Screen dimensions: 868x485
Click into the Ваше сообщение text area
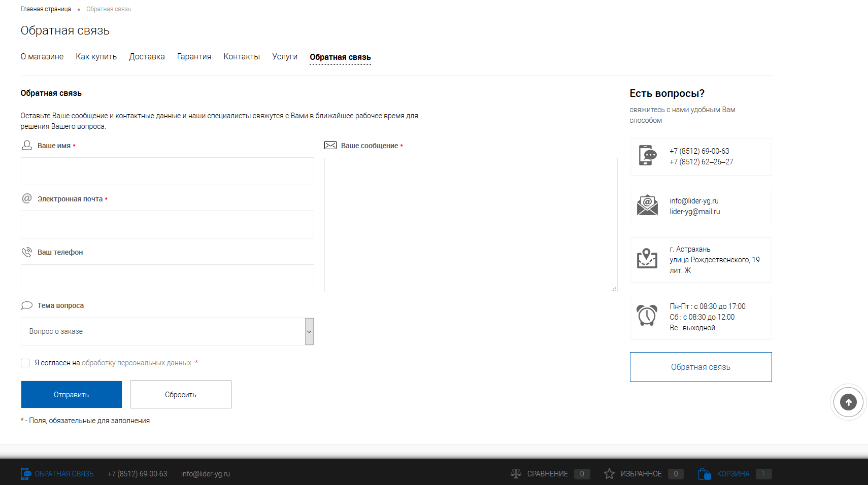click(471, 225)
